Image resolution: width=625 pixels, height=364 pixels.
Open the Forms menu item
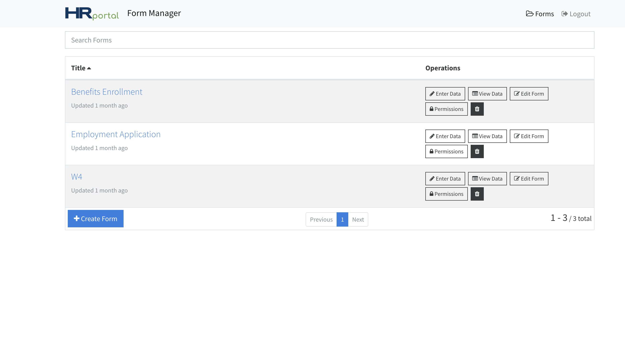[540, 14]
